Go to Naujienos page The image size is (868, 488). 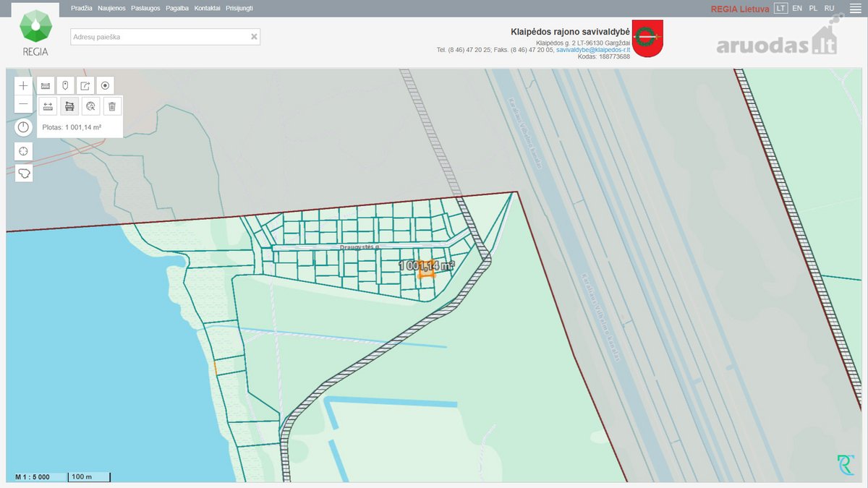click(x=112, y=8)
